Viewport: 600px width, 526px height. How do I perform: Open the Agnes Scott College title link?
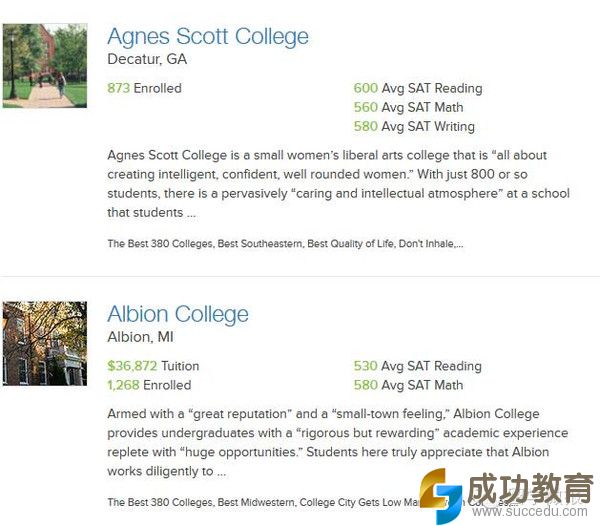click(x=207, y=37)
